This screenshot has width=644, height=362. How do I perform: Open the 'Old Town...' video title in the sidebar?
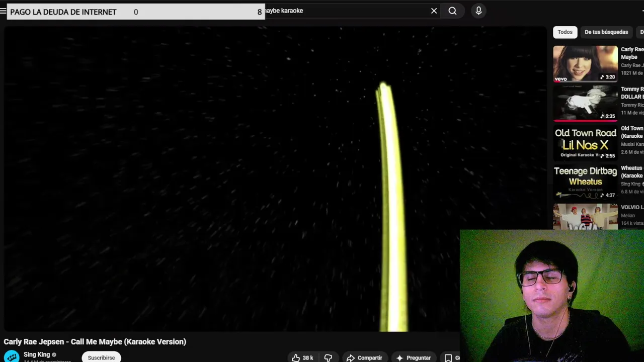632,132
